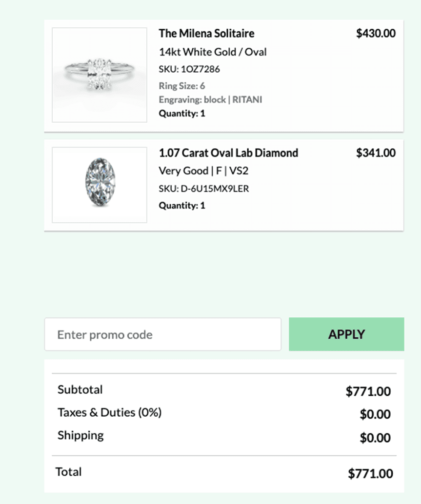Click the Milena Solitaire ring thumbnail
The image size is (421, 504).
click(x=100, y=75)
